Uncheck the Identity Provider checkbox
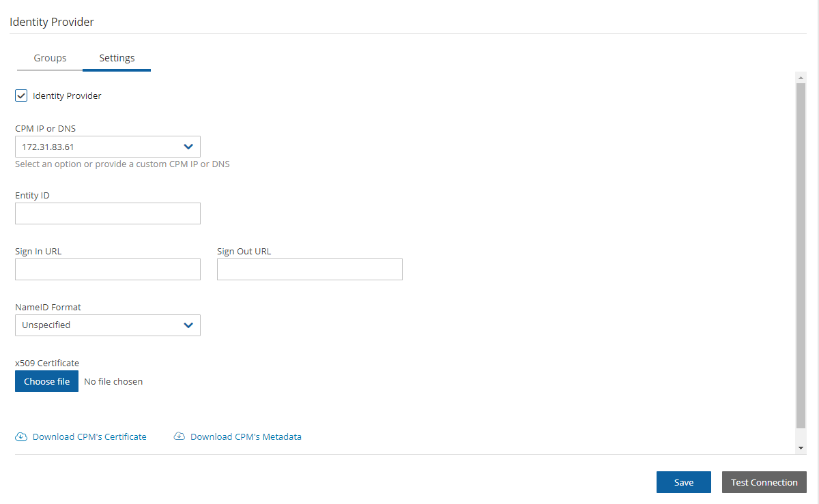This screenshot has height=504, width=819. click(x=21, y=95)
